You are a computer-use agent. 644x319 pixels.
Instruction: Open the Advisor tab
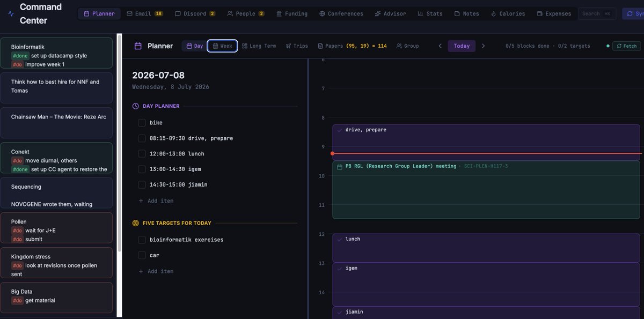tap(391, 13)
